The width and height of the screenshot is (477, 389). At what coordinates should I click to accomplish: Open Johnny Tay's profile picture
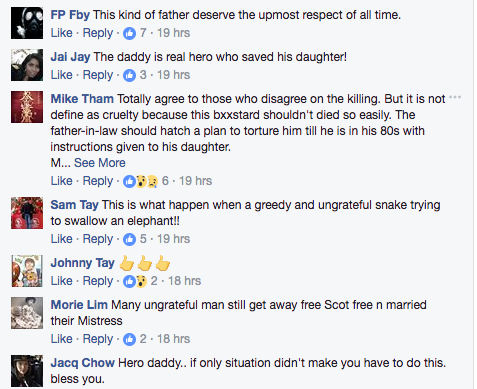coord(27,271)
